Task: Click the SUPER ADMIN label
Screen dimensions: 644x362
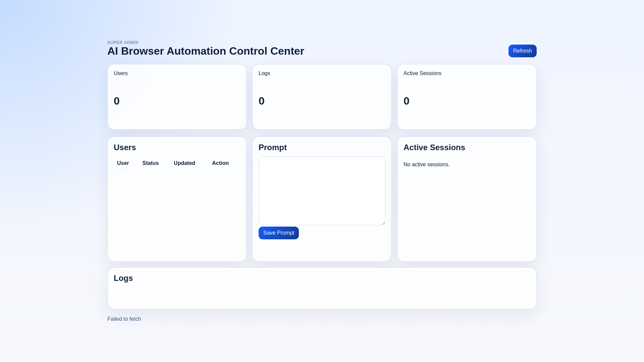Action: point(123,43)
